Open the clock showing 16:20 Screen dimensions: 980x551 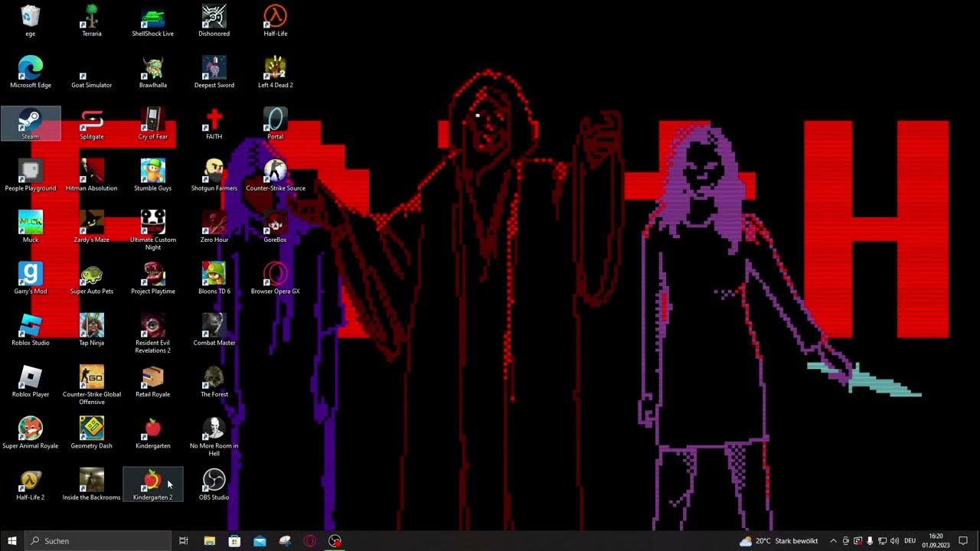[936, 540]
